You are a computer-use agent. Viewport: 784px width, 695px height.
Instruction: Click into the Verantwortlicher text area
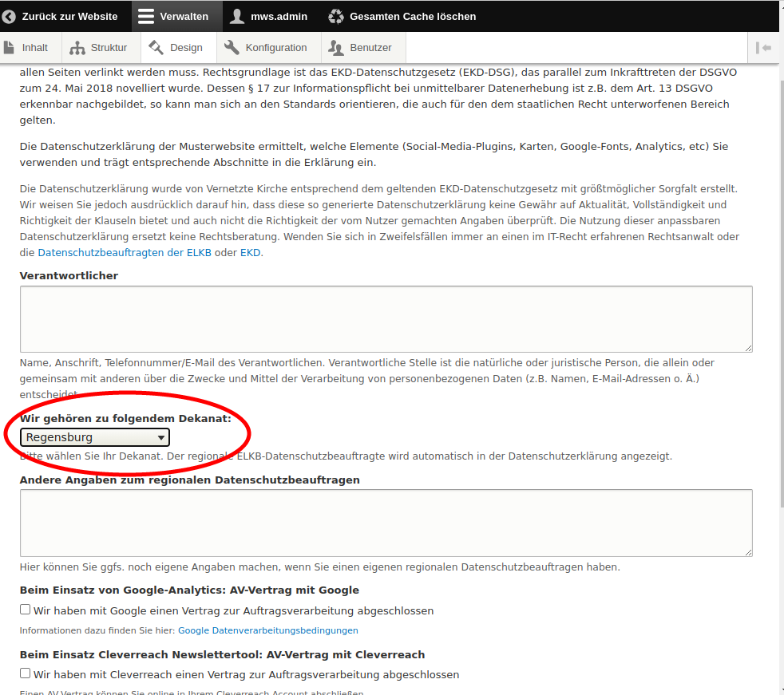386,318
